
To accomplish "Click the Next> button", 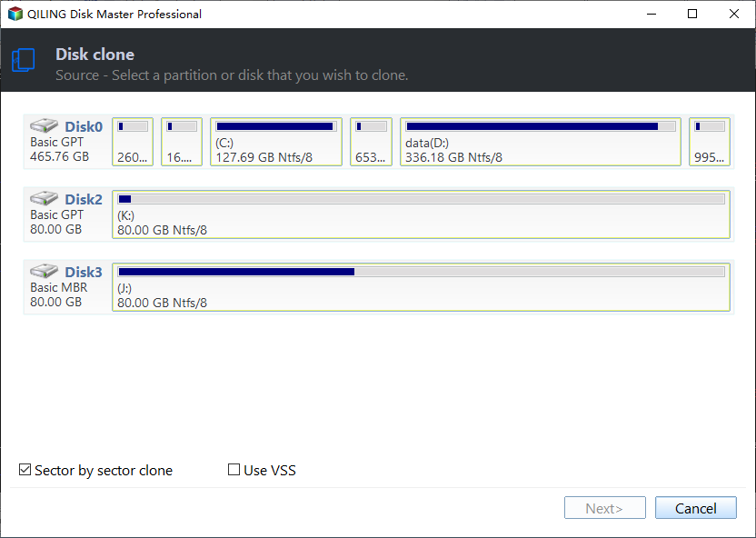I will (x=604, y=508).
